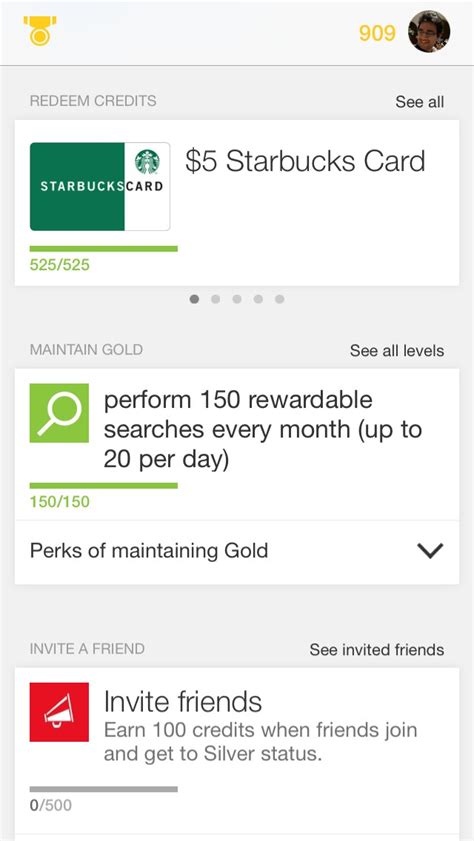Tap the green search magnifier icon
Viewport: 474px width, 841px height.
click(59, 413)
